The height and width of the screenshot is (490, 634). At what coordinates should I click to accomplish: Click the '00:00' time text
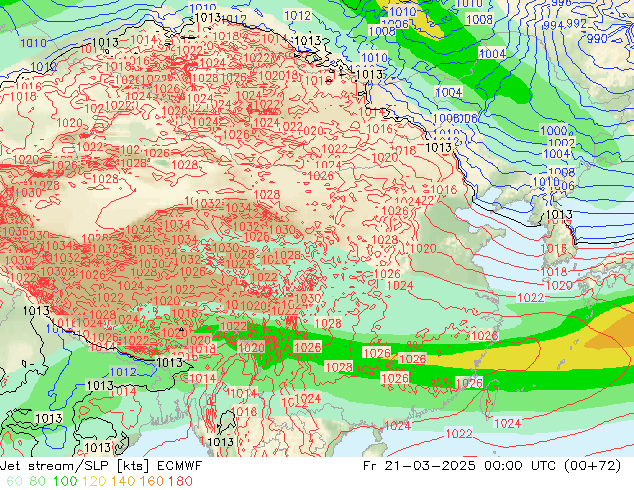coord(503,466)
